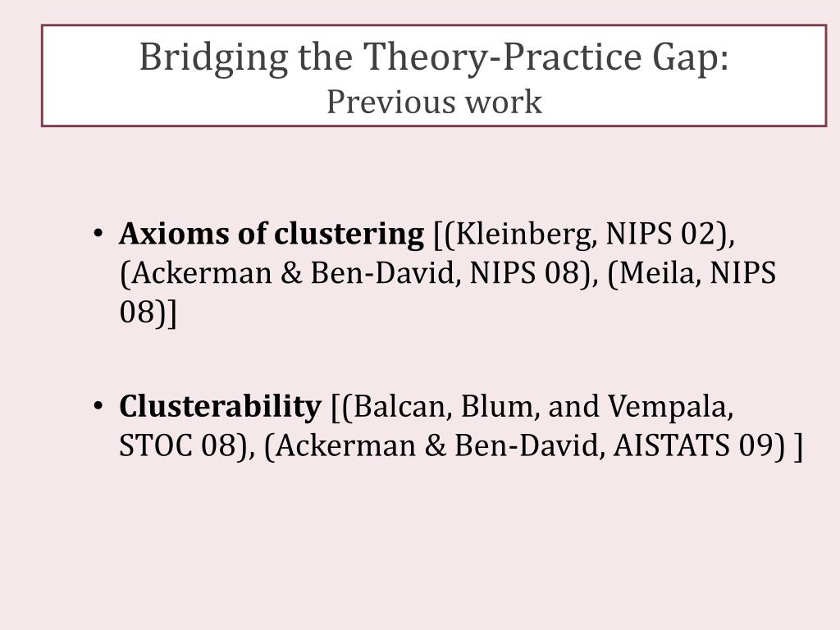
Task: Click the '(Meila, NIPS' citation text
Action: (x=692, y=273)
